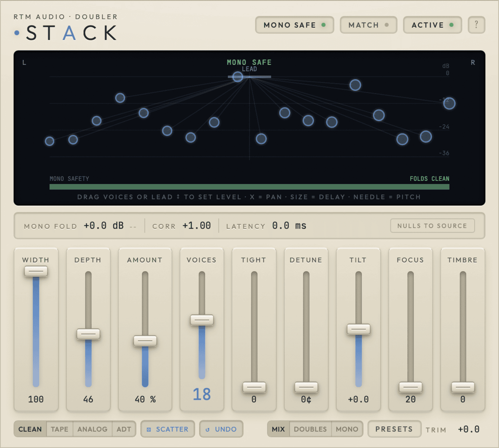Toggle the MONO SAFE button in the header

[x=294, y=25]
